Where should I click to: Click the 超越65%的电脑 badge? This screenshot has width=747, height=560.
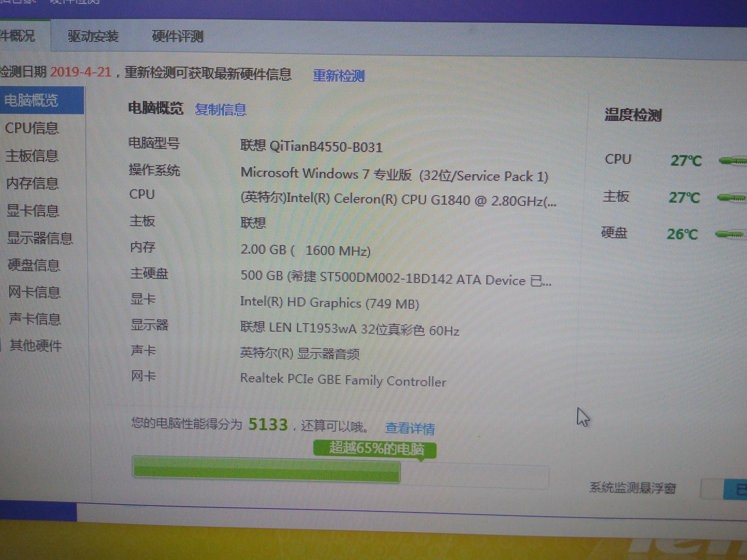pos(375,449)
